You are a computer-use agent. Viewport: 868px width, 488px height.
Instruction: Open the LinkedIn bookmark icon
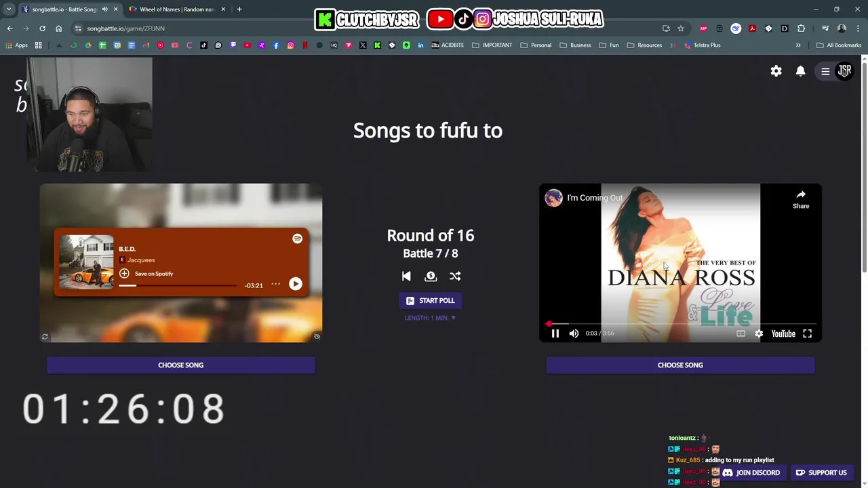pyautogui.click(x=421, y=45)
